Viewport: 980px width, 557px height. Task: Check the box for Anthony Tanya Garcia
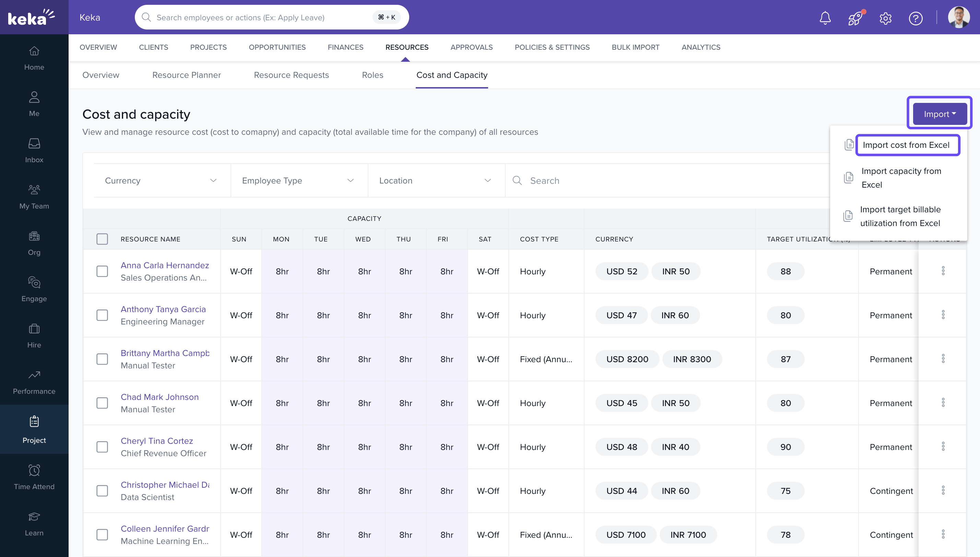coord(102,315)
